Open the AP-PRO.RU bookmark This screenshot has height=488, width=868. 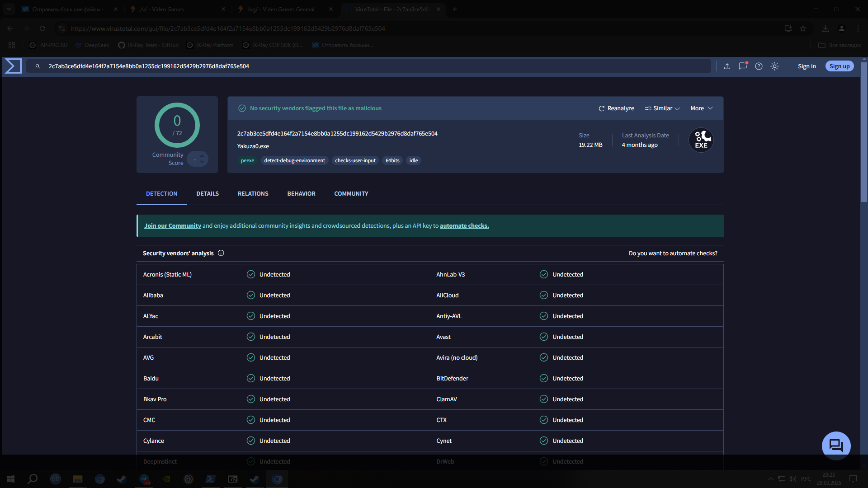(x=48, y=45)
